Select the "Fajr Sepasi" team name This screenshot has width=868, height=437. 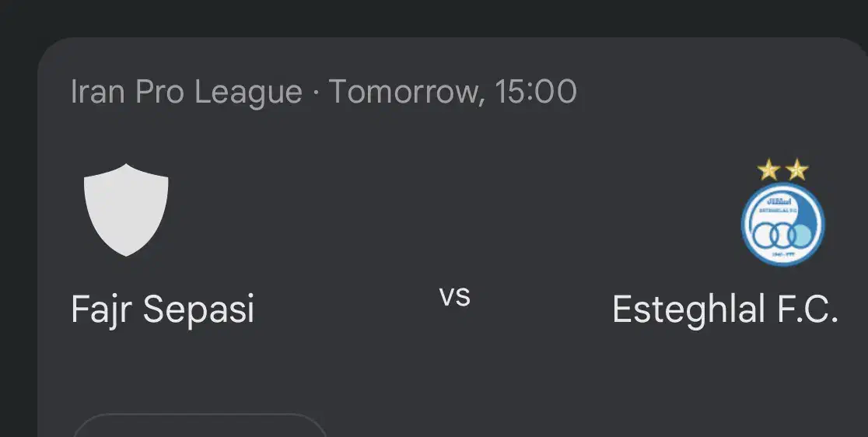(x=163, y=309)
